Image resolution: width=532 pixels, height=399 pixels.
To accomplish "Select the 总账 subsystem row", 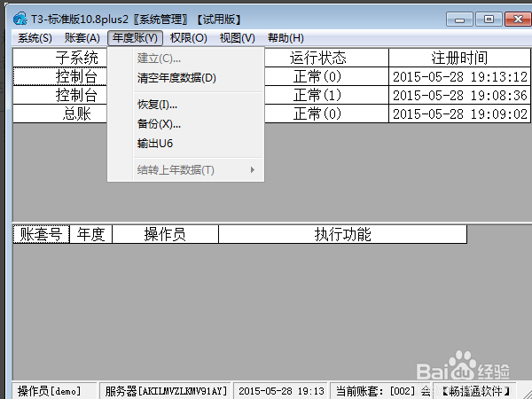I will pos(75,113).
